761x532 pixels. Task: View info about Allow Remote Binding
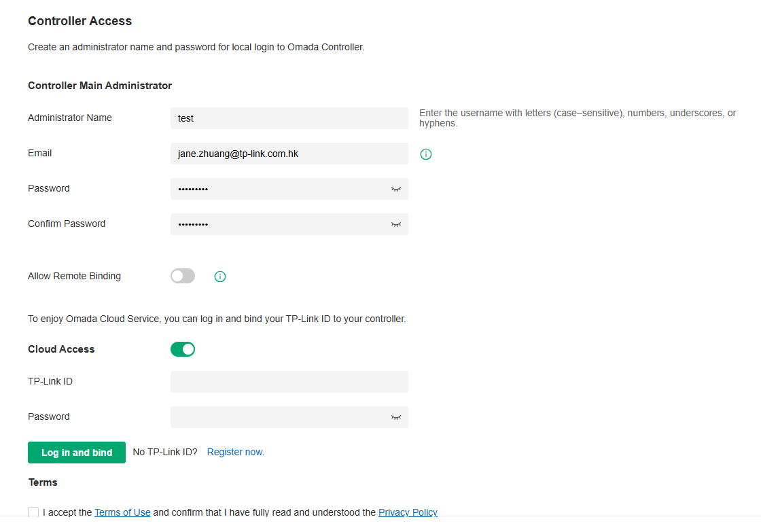coord(219,276)
